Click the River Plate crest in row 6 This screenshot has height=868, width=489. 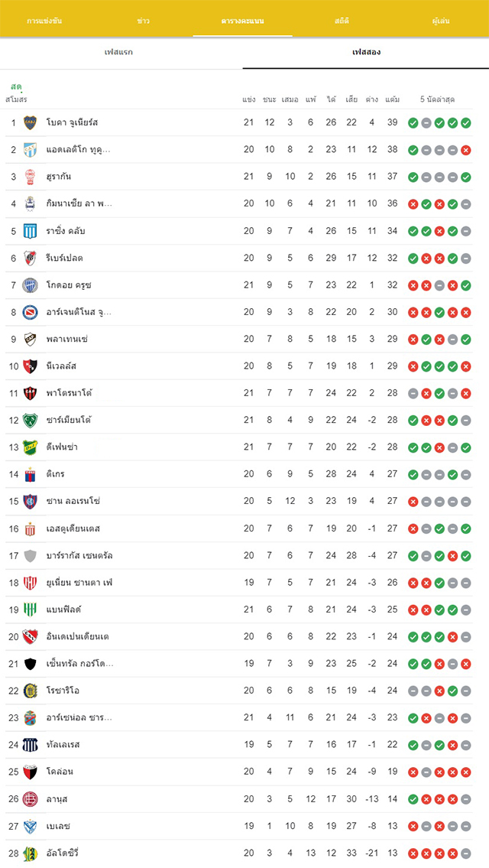pyautogui.click(x=30, y=258)
